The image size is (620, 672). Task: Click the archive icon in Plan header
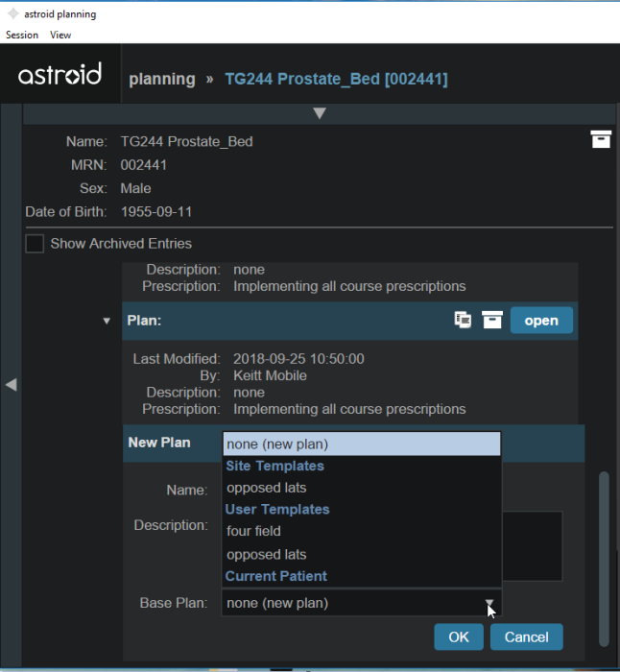point(492,320)
